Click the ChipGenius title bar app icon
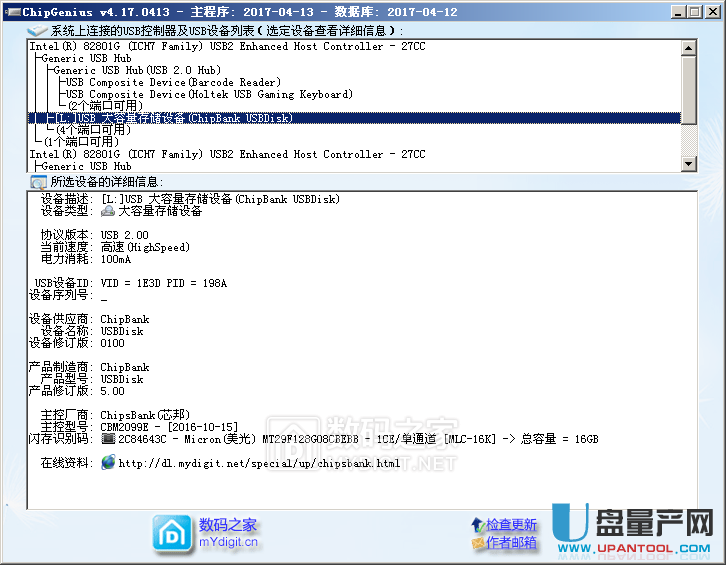726x565 pixels. point(11,11)
